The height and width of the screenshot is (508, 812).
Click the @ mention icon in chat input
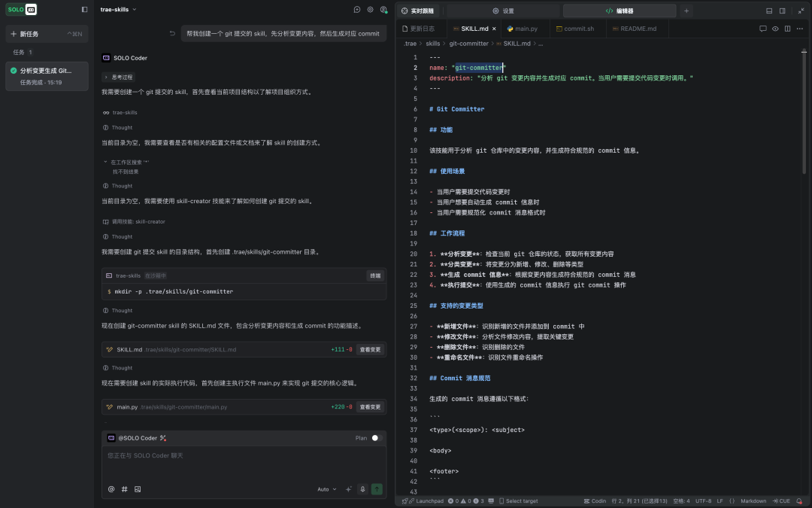(111, 488)
